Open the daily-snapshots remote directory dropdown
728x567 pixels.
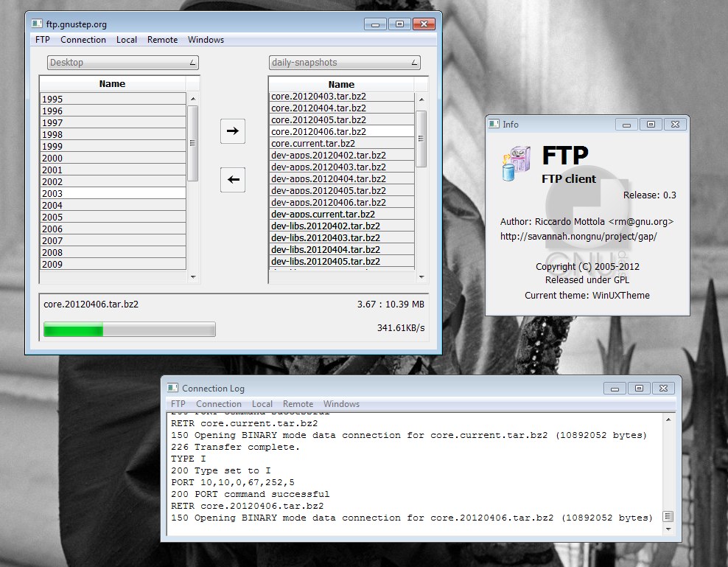[x=345, y=63]
